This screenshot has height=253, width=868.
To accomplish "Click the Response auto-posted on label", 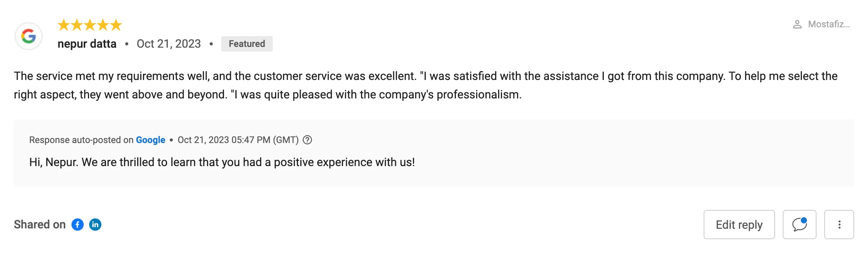I will click(x=81, y=140).
